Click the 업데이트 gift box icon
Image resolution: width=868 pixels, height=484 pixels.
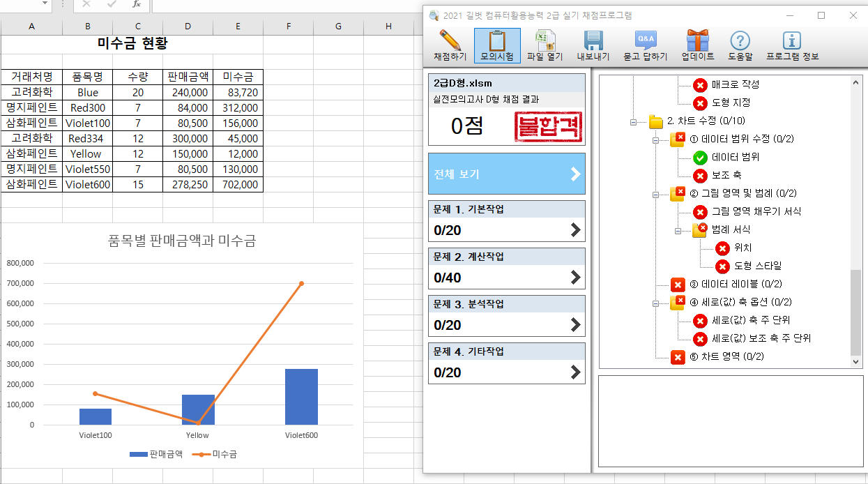(697, 40)
